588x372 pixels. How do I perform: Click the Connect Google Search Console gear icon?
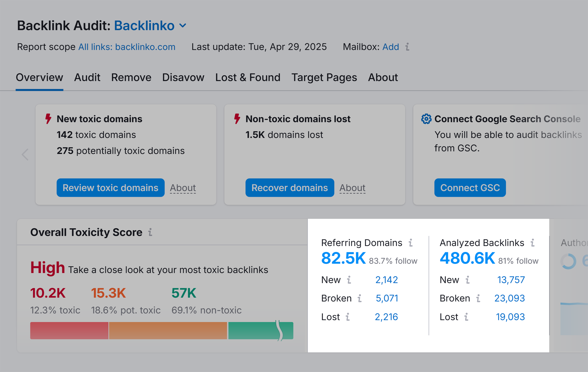pyautogui.click(x=426, y=119)
